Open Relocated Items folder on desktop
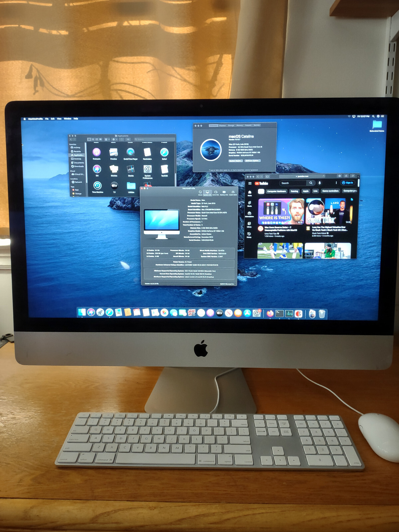Viewport: 399px width, 532px height. click(377, 126)
